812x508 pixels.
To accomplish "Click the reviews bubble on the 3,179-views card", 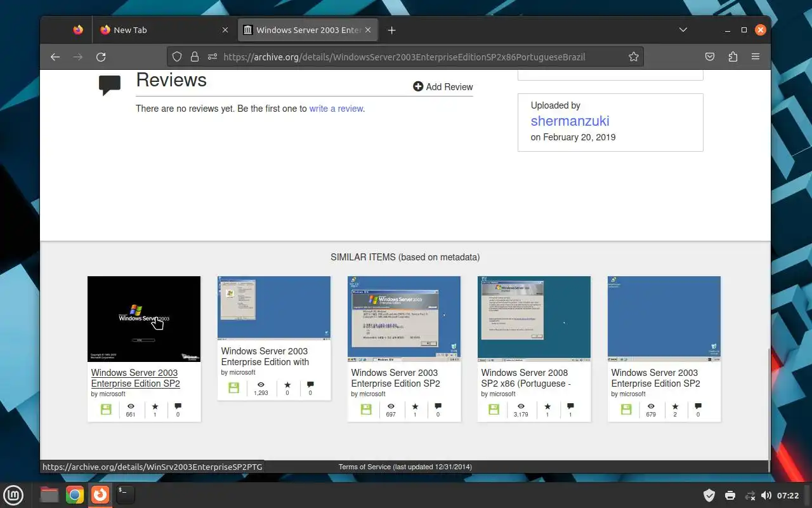I will (x=570, y=406).
